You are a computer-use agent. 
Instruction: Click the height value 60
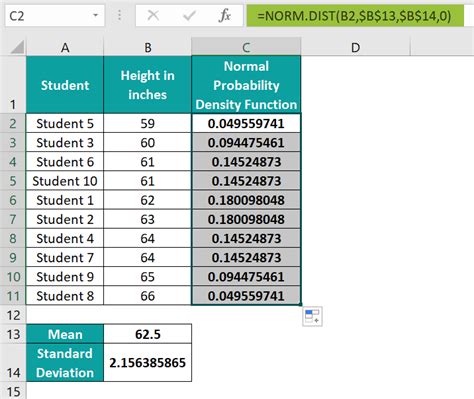(x=148, y=143)
